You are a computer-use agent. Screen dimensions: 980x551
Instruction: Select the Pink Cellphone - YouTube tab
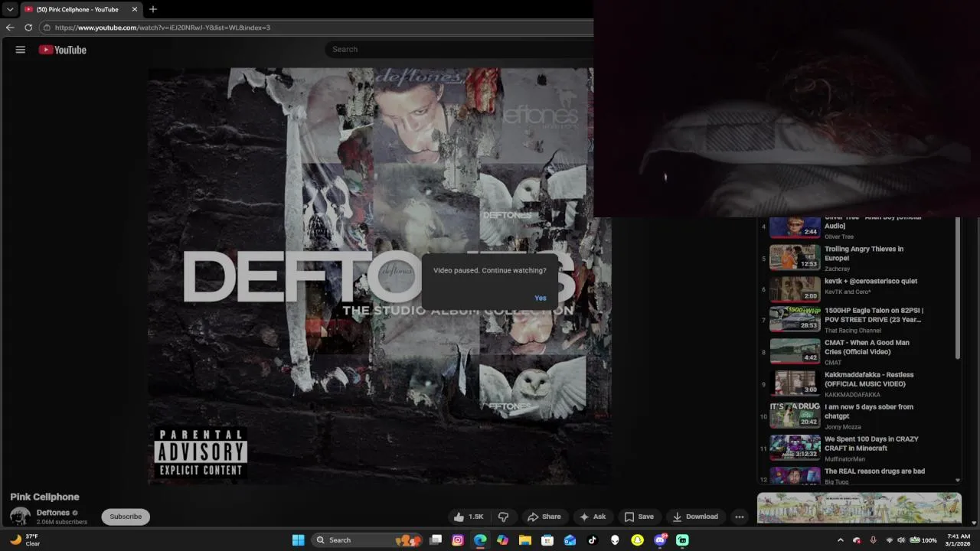81,9
